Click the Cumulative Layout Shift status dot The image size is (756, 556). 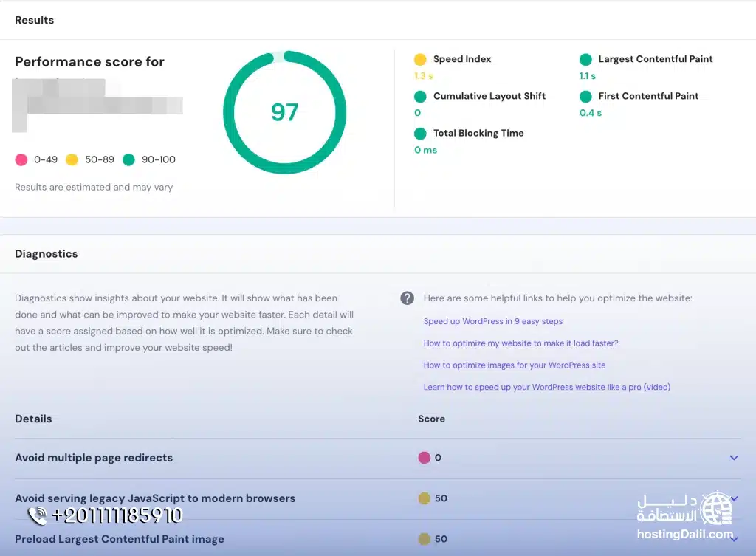click(x=420, y=96)
